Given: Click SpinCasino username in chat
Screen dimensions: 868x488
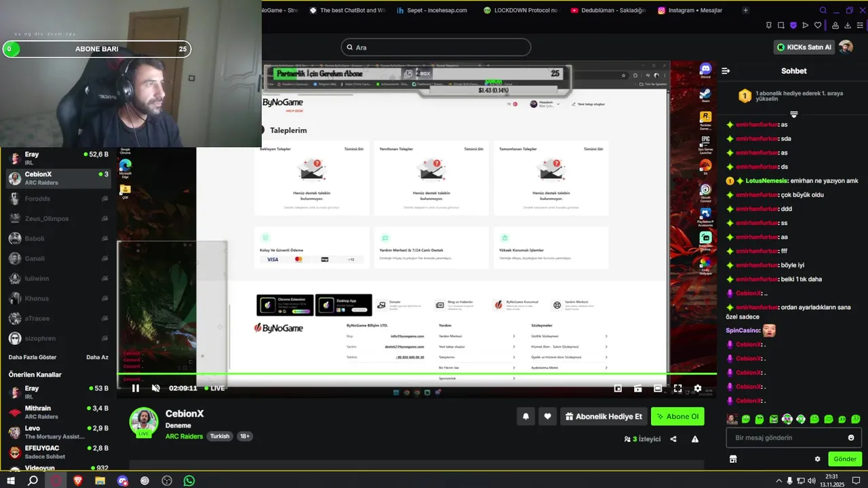Looking at the screenshot, I should [743, 331].
